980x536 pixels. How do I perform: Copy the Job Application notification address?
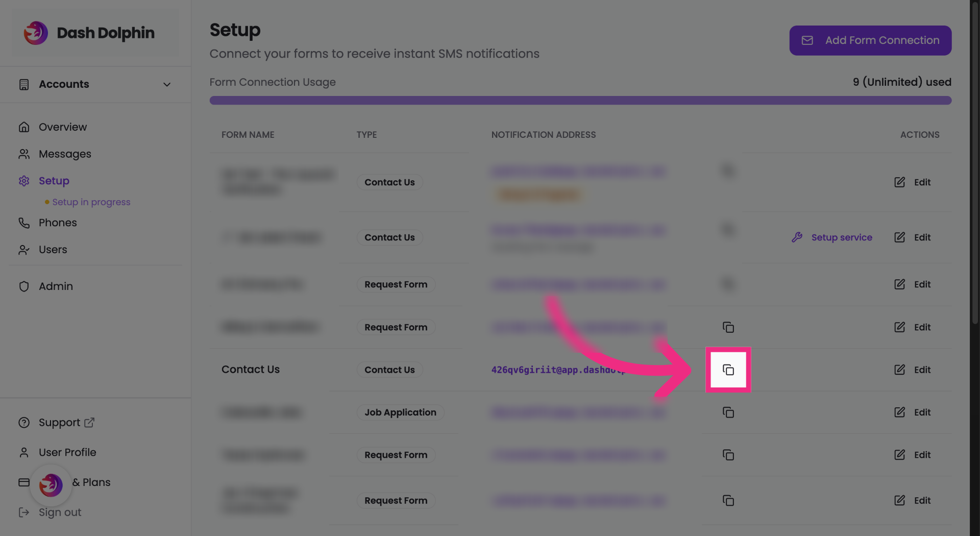(x=728, y=412)
